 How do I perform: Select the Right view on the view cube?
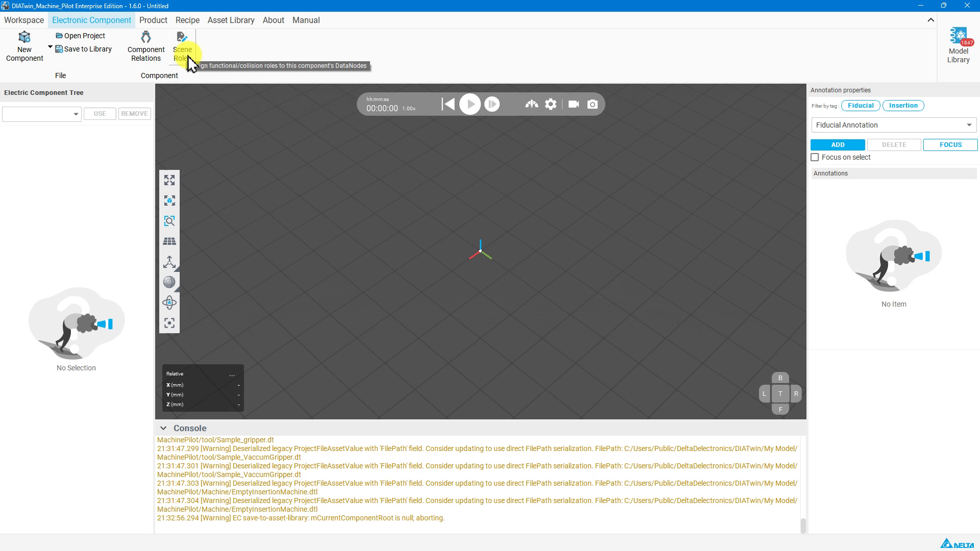796,394
